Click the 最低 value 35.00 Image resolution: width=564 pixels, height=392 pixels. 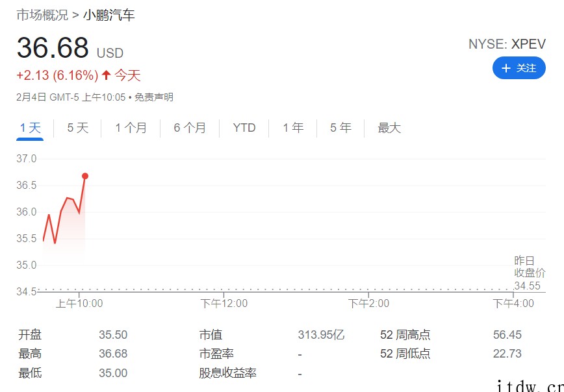click(113, 373)
